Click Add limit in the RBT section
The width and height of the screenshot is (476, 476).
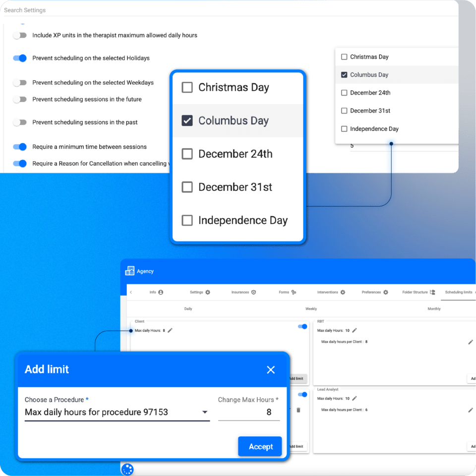472,378
